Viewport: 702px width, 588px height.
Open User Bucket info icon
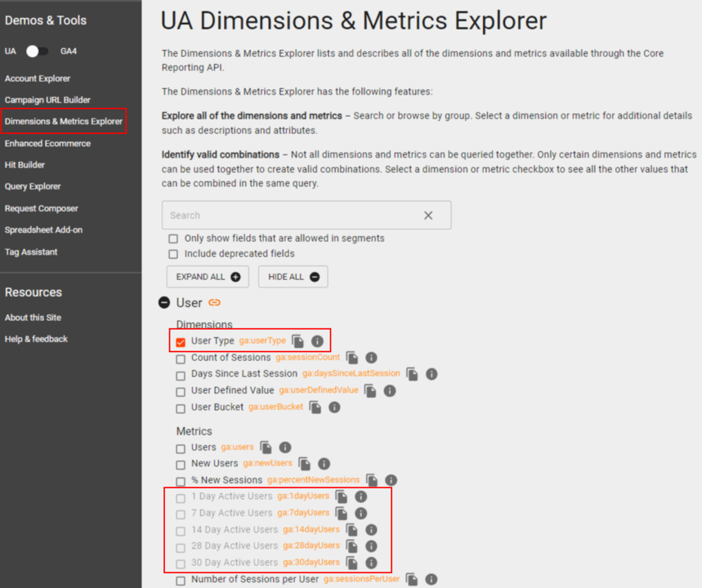coord(334,408)
